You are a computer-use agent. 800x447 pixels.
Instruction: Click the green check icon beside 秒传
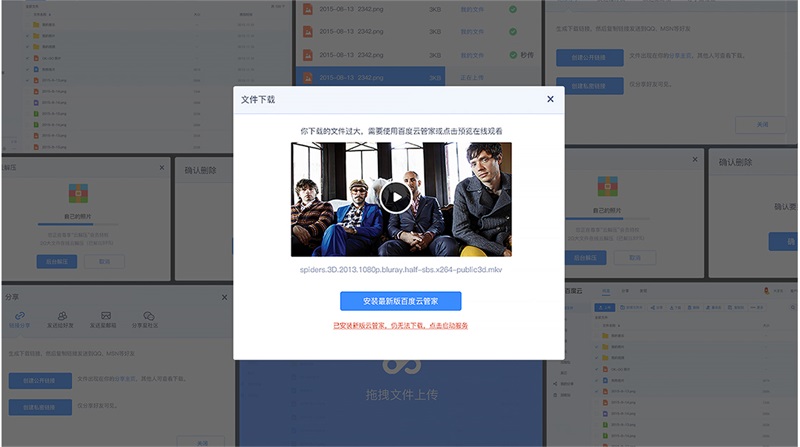tap(513, 55)
